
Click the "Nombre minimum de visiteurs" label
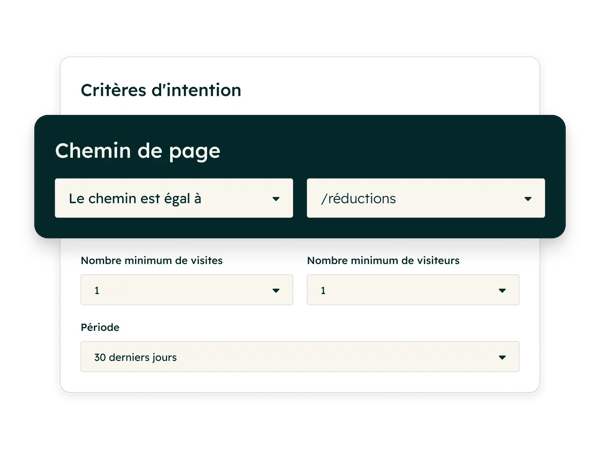(x=383, y=261)
